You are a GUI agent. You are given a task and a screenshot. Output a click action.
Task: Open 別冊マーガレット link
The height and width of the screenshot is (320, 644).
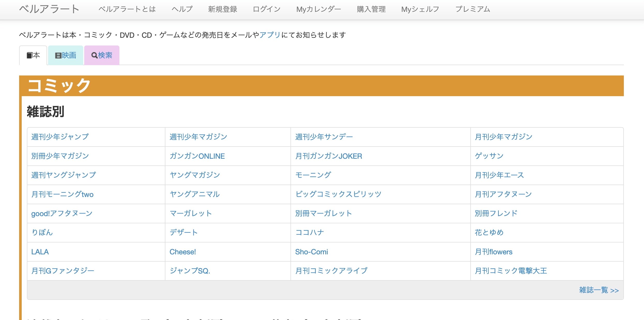tap(324, 213)
